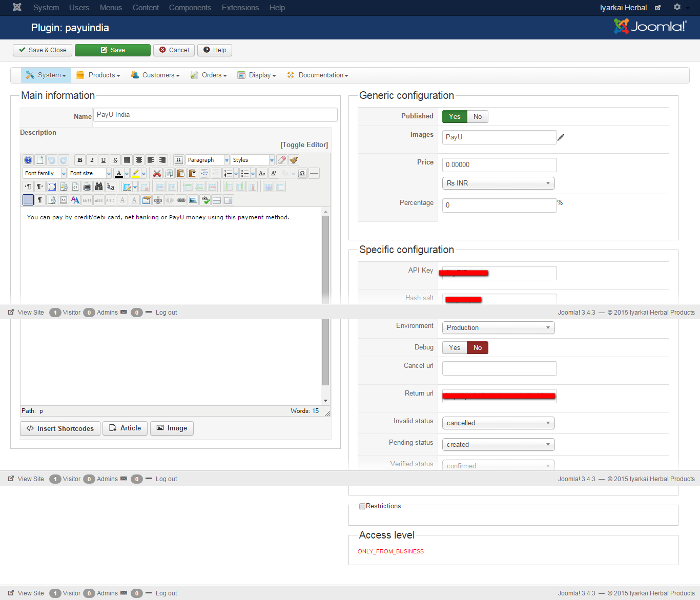700x600 pixels.
Task: Switch the editor to fullscreen mode
Action: coord(52,187)
